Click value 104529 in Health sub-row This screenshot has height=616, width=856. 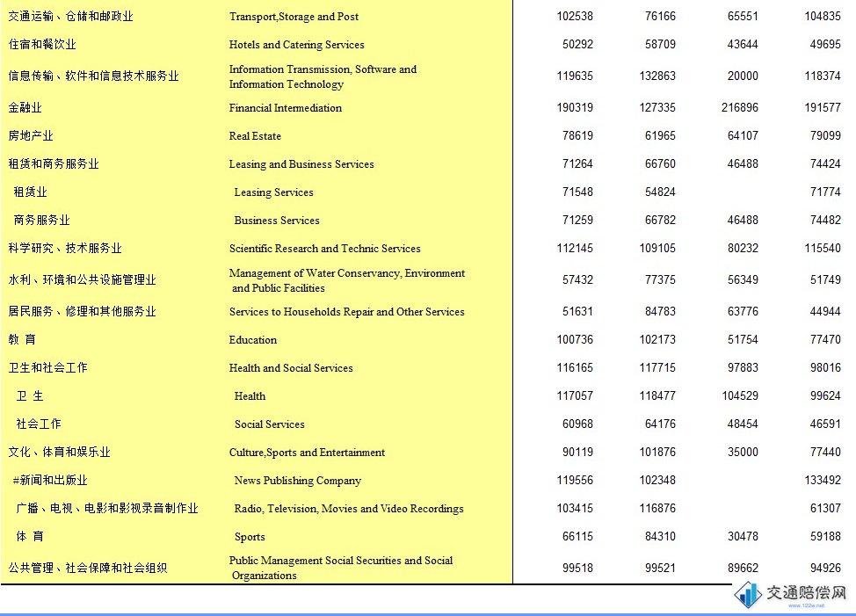740,395
